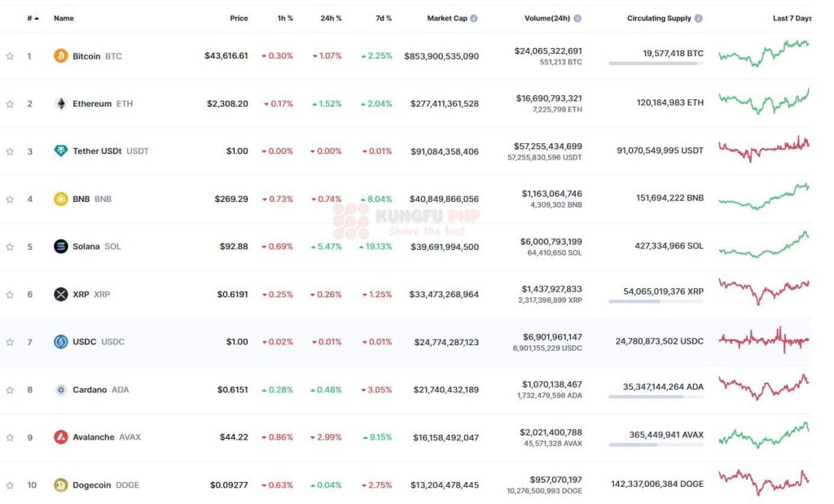Sort by rank using # column header
Viewport: 834px width, 504px height.
click(x=30, y=18)
